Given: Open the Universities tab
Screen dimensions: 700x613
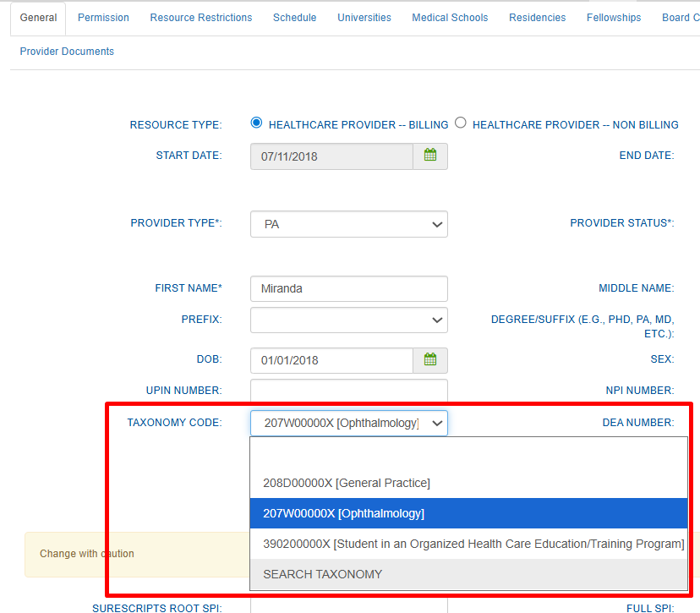Looking at the screenshot, I should [x=364, y=18].
